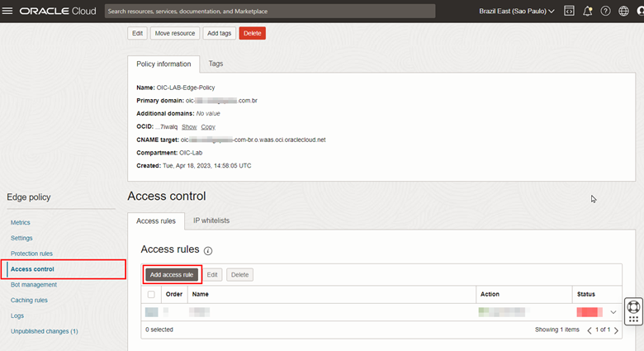This screenshot has height=351, width=644.
Task: Open Settings in Edge policy menu
Action: (21, 238)
